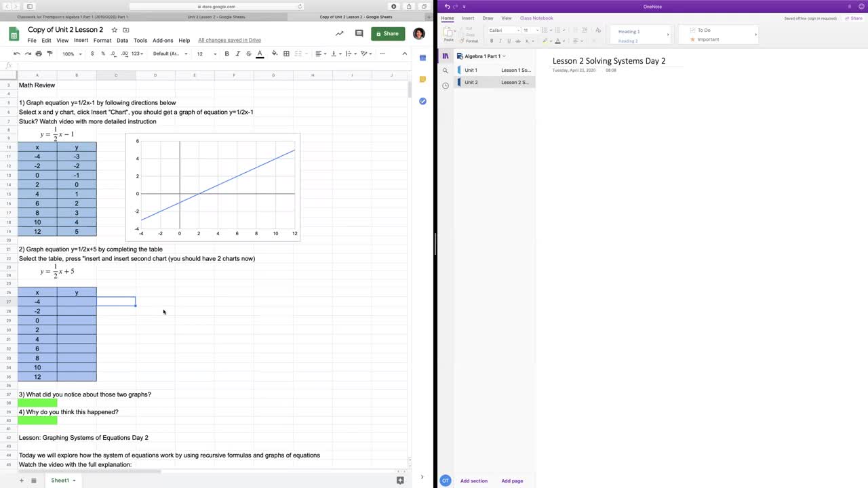Image resolution: width=868 pixels, height=488 pixels.
Task: Toggle strikethrough in Google Sheets toolbar
Action: pyautogui.click(x=248, y=54)
